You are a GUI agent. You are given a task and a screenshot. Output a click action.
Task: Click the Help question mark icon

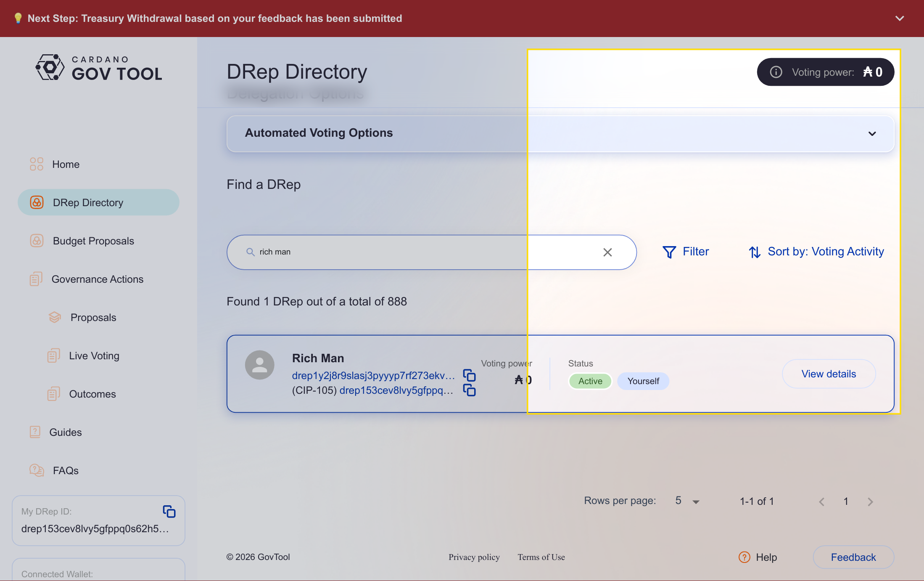(744, 557)
